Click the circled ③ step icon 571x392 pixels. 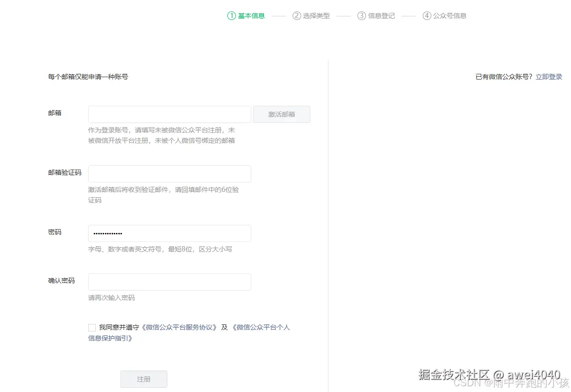[361, 15]
